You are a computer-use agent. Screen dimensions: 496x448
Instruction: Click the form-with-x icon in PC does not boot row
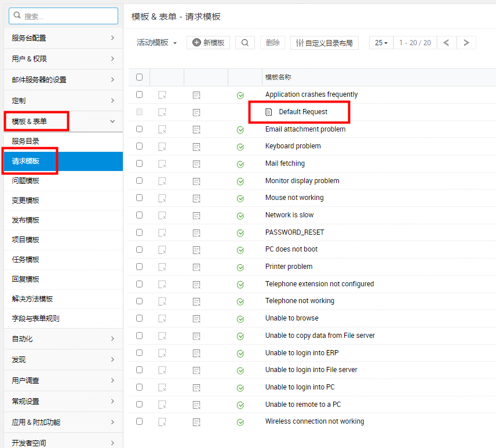(196, 250)
